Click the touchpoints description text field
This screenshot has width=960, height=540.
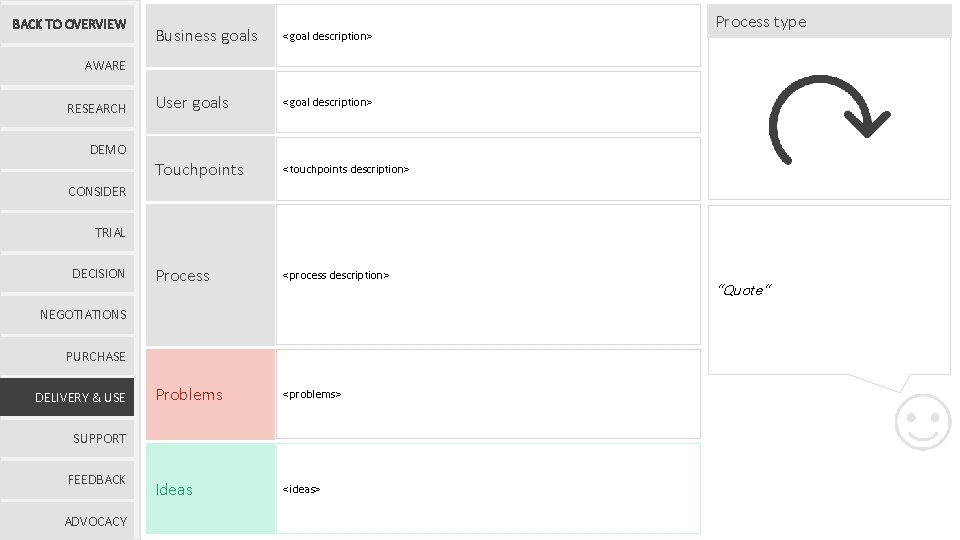(x=488, y=169)
